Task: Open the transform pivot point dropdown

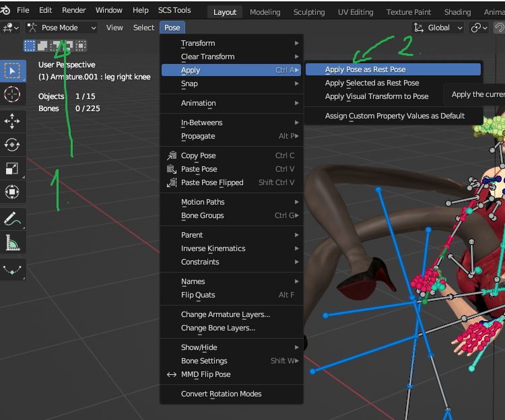Action: click(479, 28)
